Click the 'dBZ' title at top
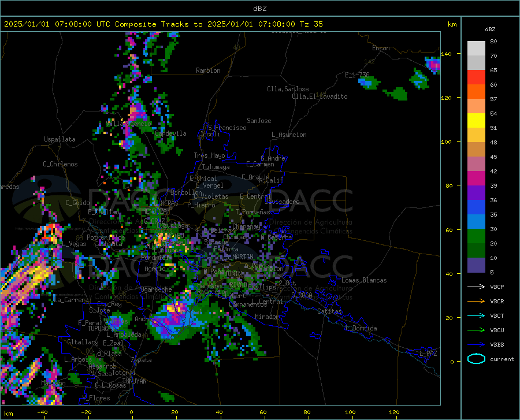520x420 pixels. 259,9
